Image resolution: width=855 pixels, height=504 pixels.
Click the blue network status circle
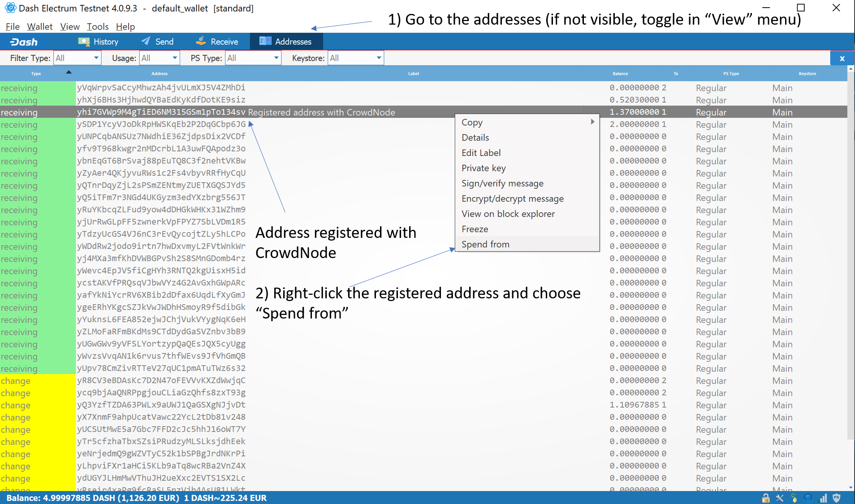click(x=808, y=498)
